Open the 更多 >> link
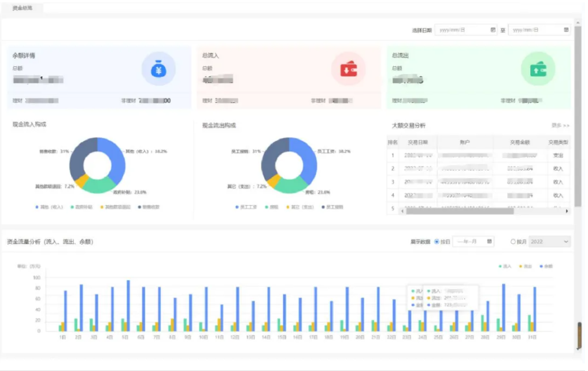The image size is (588, 371). [560, 125]
